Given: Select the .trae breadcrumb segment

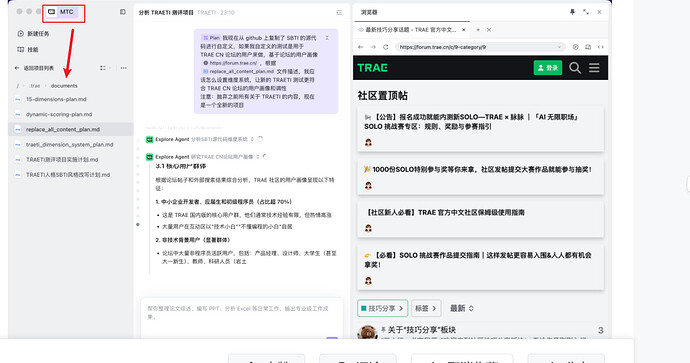Looking at the screenshot, I should pyautogui.click(x=35, y=86).
